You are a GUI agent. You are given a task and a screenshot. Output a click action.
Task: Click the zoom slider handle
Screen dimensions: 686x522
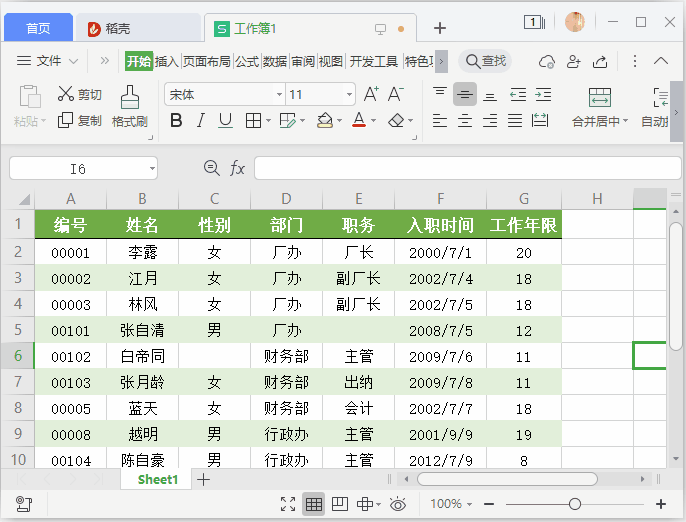click(x=575, y=504)
